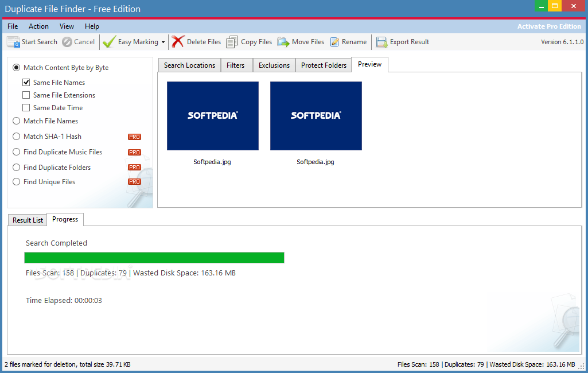Enable the Same Date Time checkbox
The height and width of the screenshot is (373, 588).
pos(26,108)
